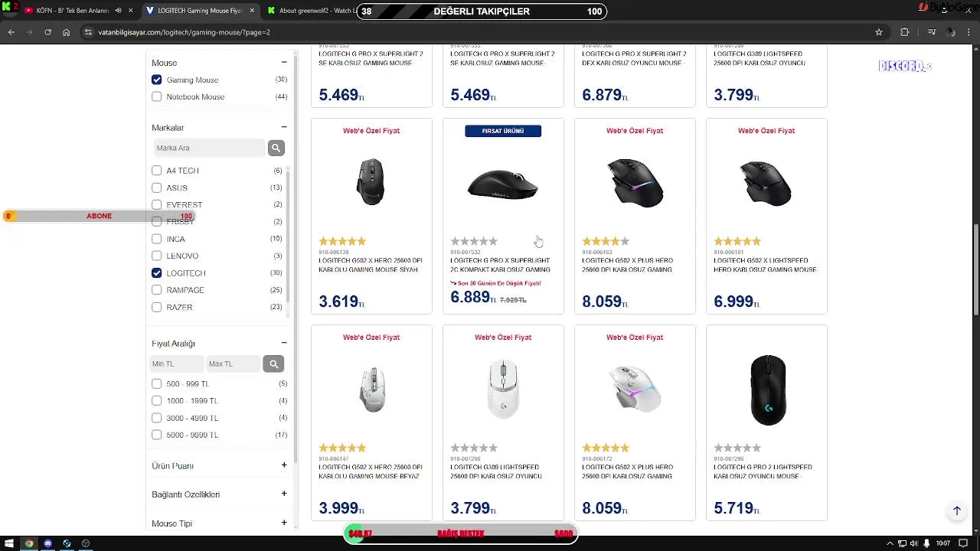
Task: Enable the ASUS brand filter
Action: [x=157, y=187]
